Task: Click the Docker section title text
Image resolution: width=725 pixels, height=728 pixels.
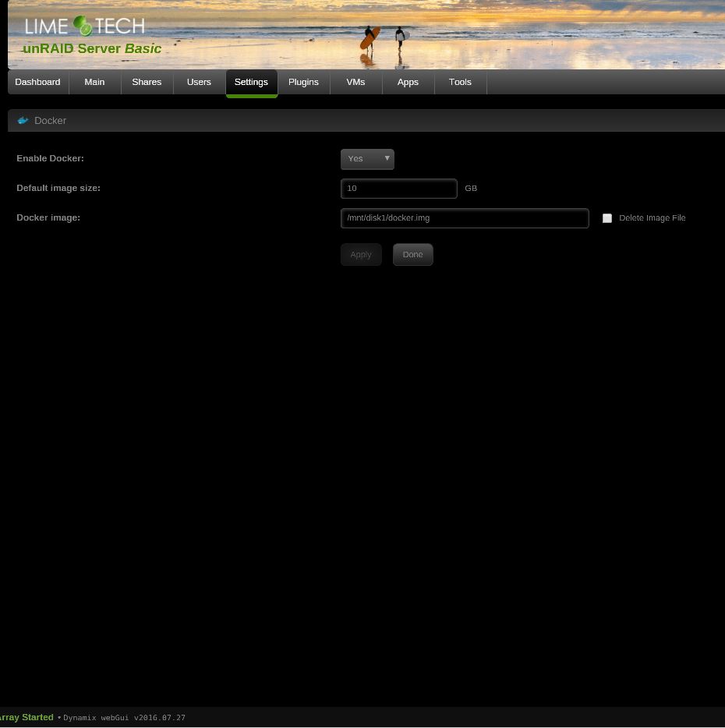Action: coord(50,121)
